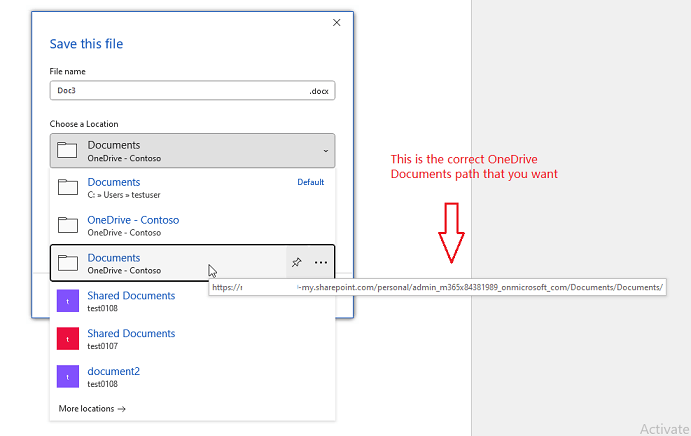Click the folder icon beside the Default Documents

68,187
